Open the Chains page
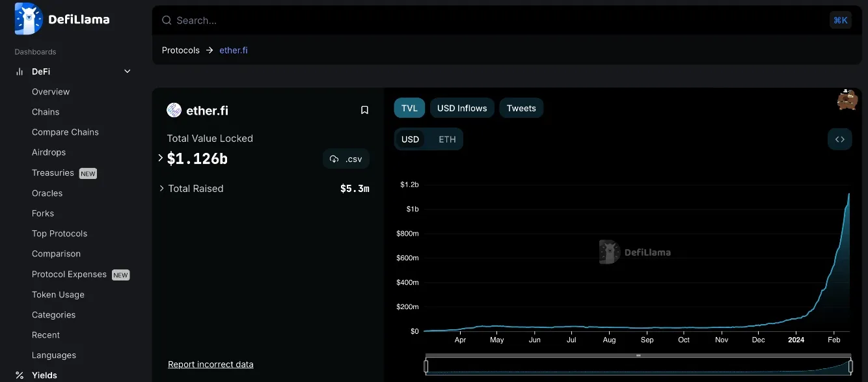The height and width of the screenshot is (382, 868). click(x=46, y=112)
